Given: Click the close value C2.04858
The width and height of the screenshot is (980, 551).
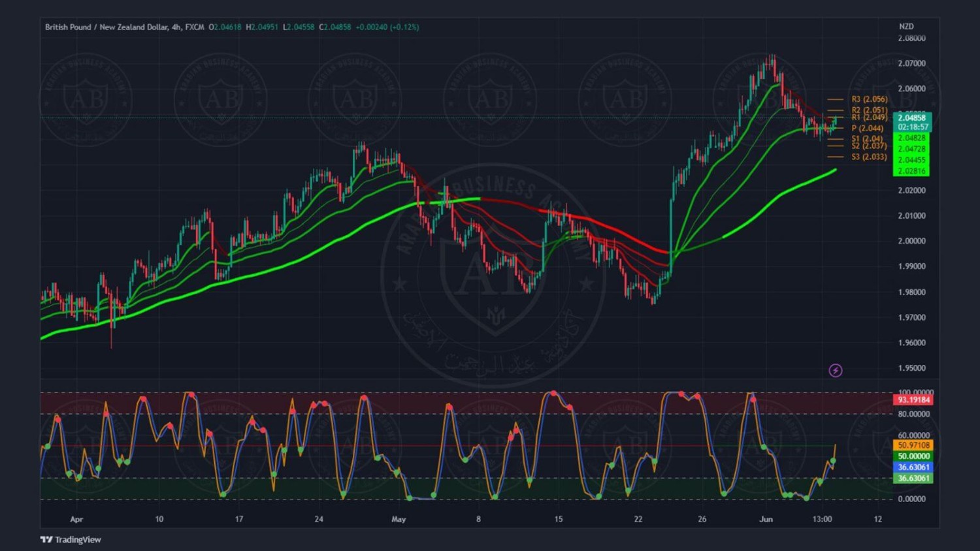Looking at the screenshot, I should coord(335,27).
